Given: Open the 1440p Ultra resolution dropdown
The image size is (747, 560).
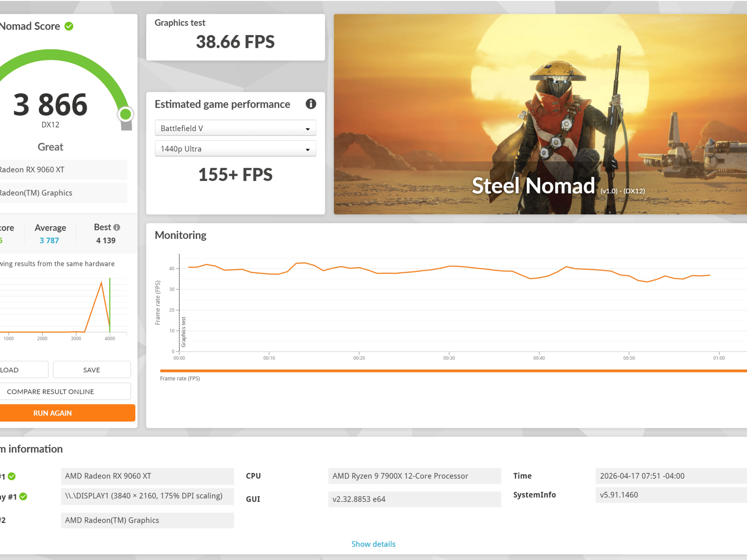Looking at the screenshot, I should (x=235, y=149).
